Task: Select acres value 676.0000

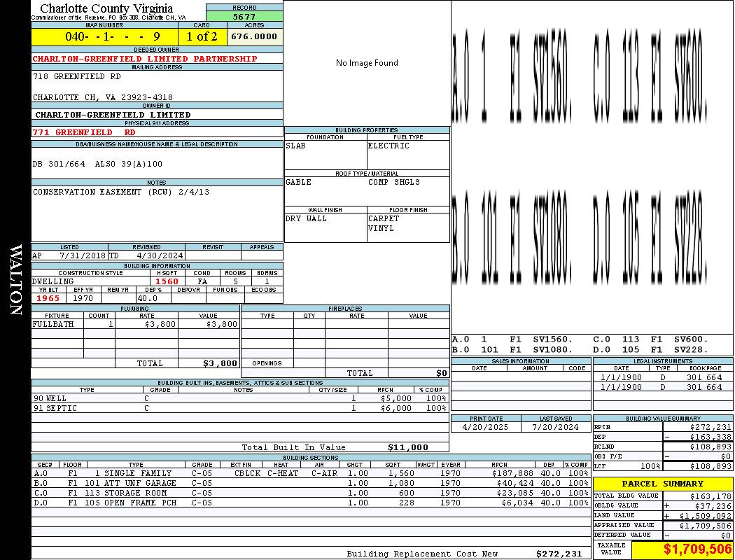Action: (x=254, y=36)
